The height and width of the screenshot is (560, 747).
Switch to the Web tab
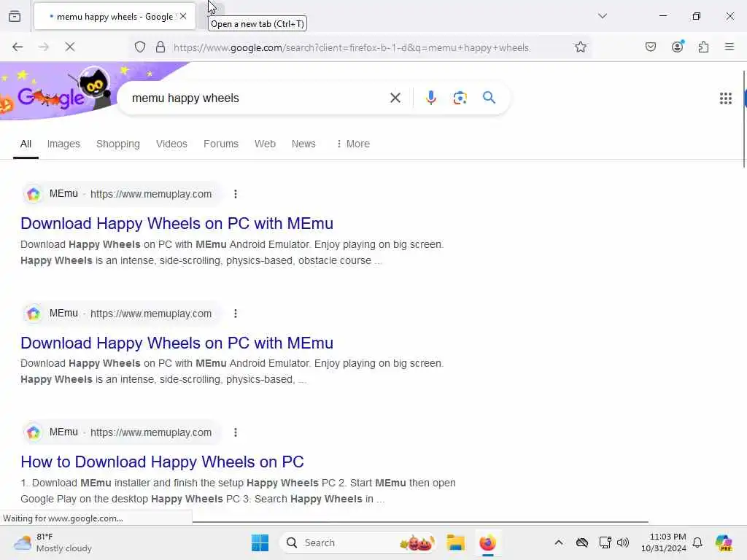click(265, 144)
